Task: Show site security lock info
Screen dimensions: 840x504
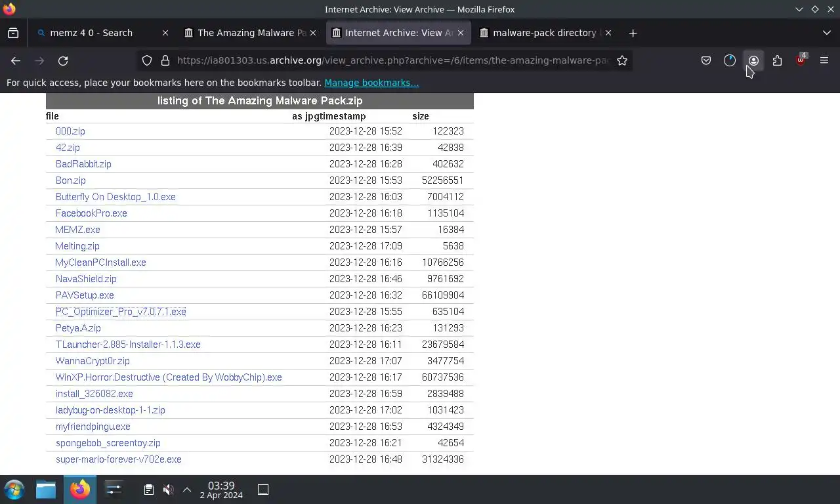Action: (x=165, y=60)
